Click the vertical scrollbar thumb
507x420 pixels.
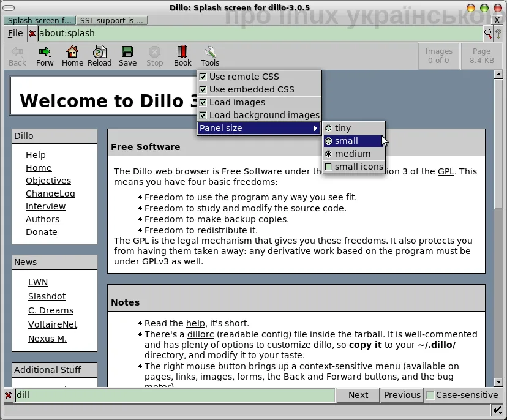[498, 144]
